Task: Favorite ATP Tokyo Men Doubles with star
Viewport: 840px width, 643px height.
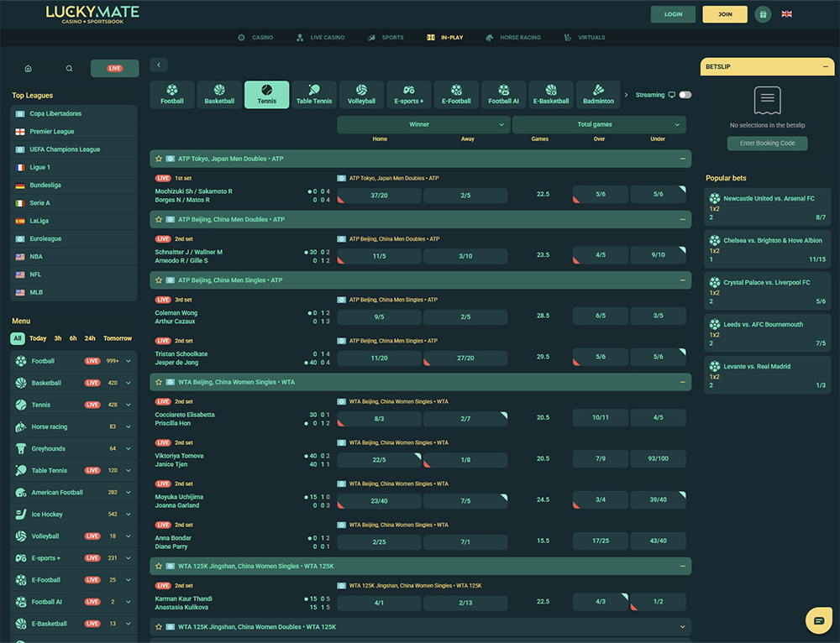Action: pos(158,159)
